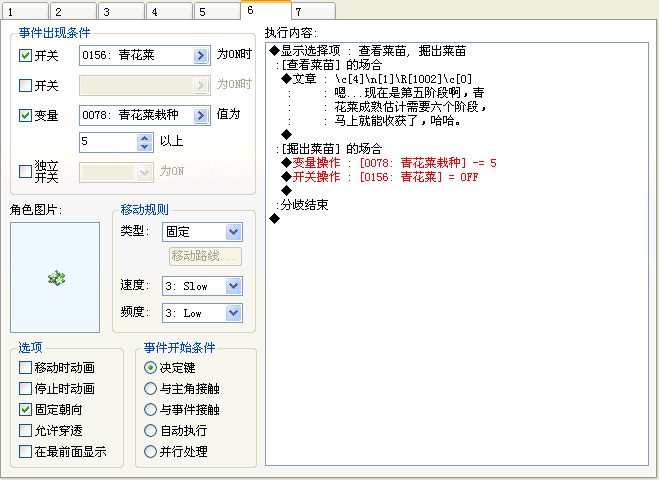This screenshot has width=659, height=480.
Task: Increase the variable value stepper up arrow
Action: click(x=145, y=138)
